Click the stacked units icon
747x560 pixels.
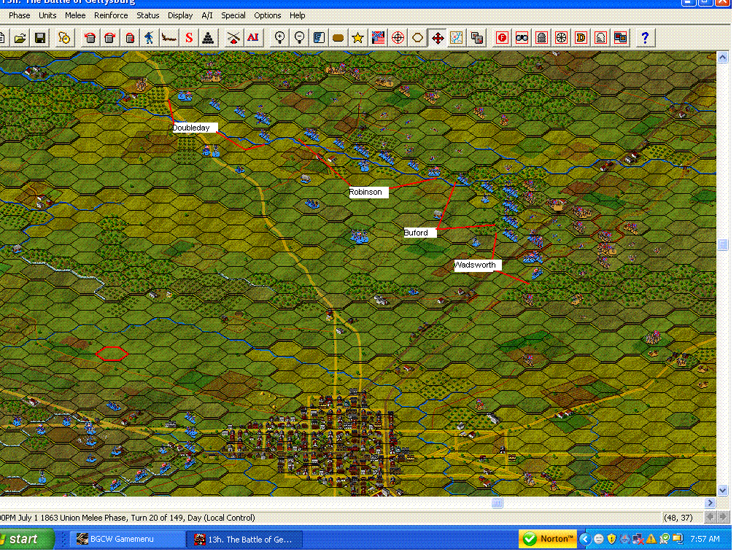(x=476, y=38)
